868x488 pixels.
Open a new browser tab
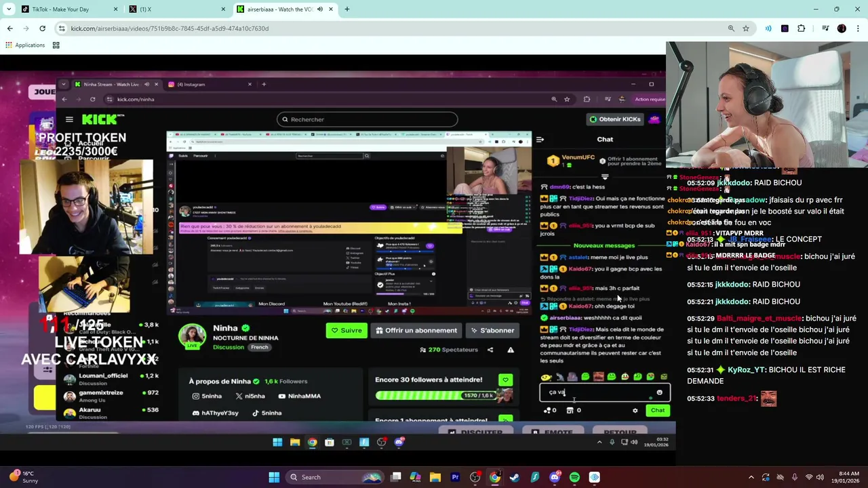[x=347, y=9]
